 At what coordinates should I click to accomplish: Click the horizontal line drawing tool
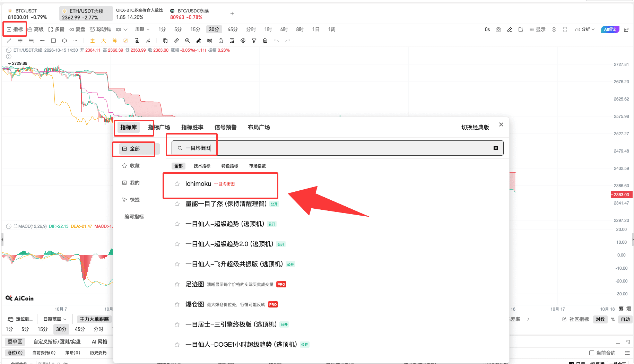pos(42,41)
